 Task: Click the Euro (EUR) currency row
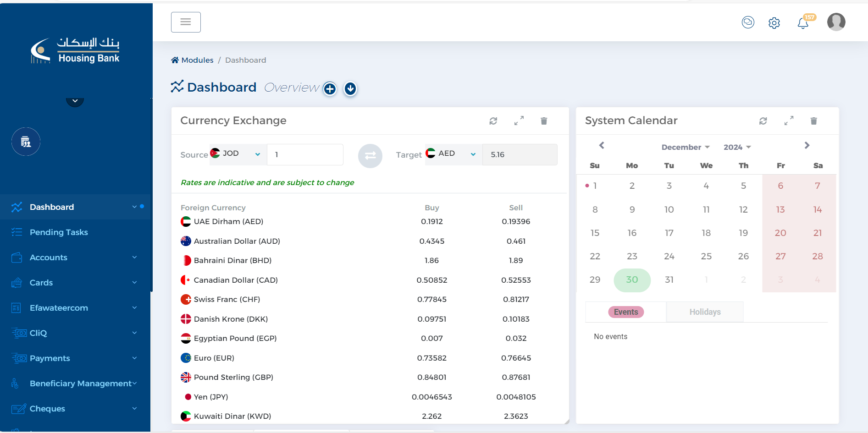369,358
